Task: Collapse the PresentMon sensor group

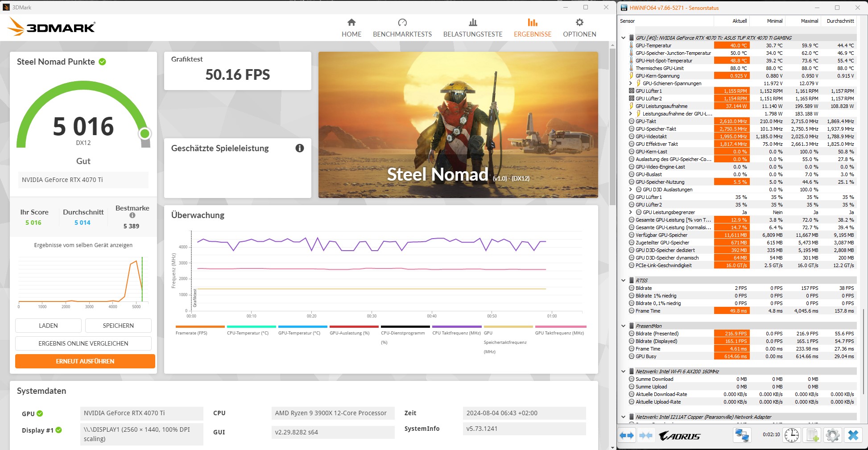Action: click(623, 326)
